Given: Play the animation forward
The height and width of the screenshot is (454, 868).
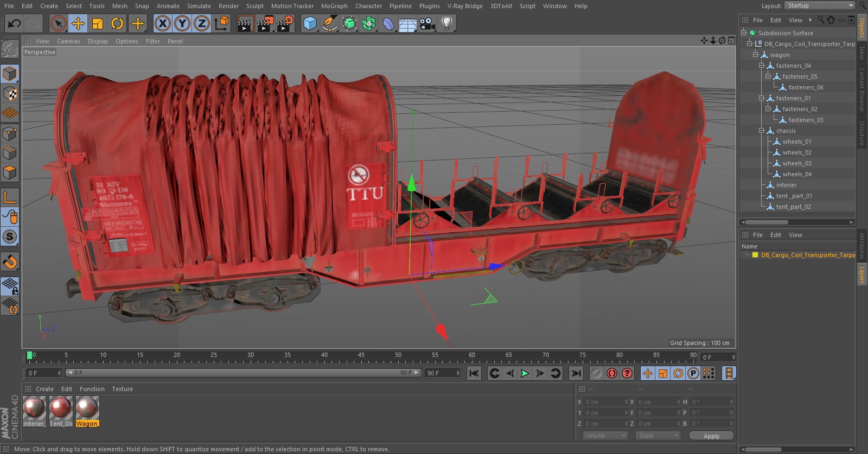Looking at the screenshot, I should pos(525,373).
